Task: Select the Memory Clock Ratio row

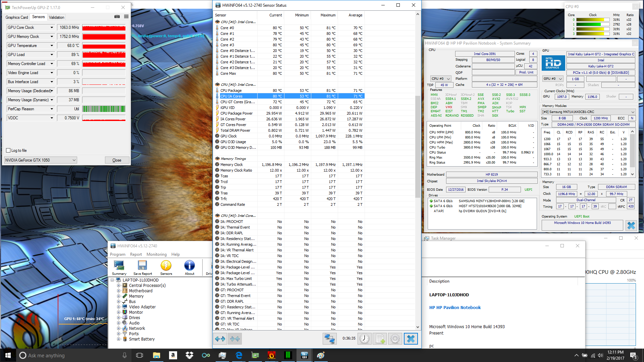Action: click(289, 170)
